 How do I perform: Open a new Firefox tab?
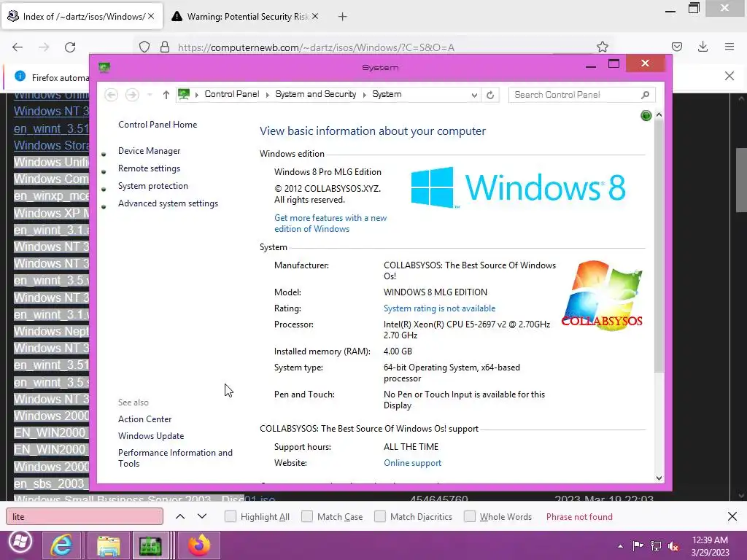[343, 17]
